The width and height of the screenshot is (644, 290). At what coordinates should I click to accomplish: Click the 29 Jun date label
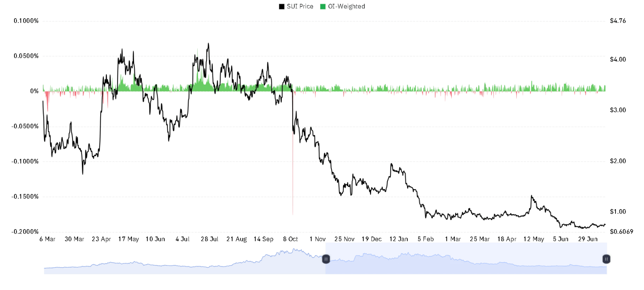[x=588, y=239]
